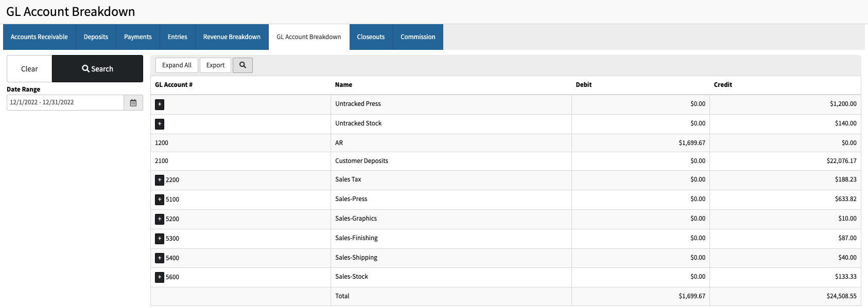This screenshot has height=308, width=868.
Task: Expand the Untracked Press row
Action: (160, 104)
